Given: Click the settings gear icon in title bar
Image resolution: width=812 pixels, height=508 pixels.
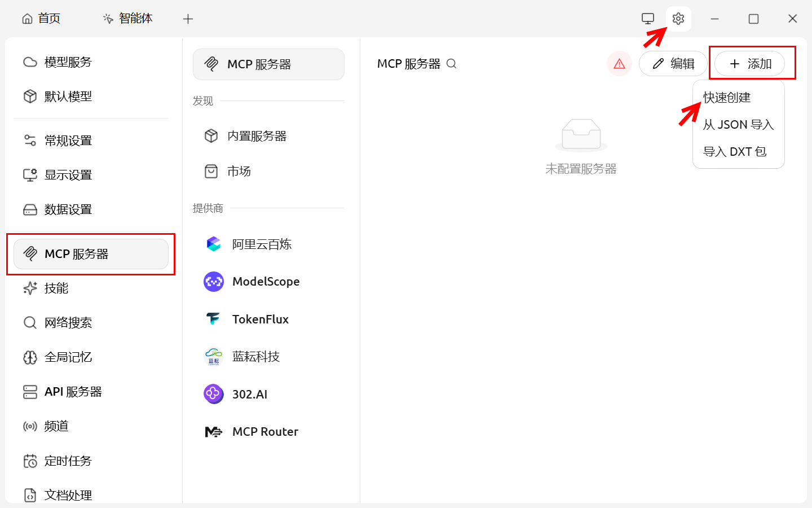Looking at the screenshot, I should tap(678, 19).
